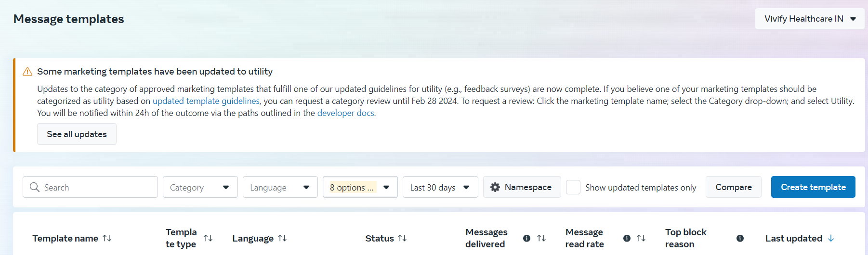Screen dimensions: 868x255
Task: Toggle Last updated sort direction arrow
Action: [x=831, y=238]
